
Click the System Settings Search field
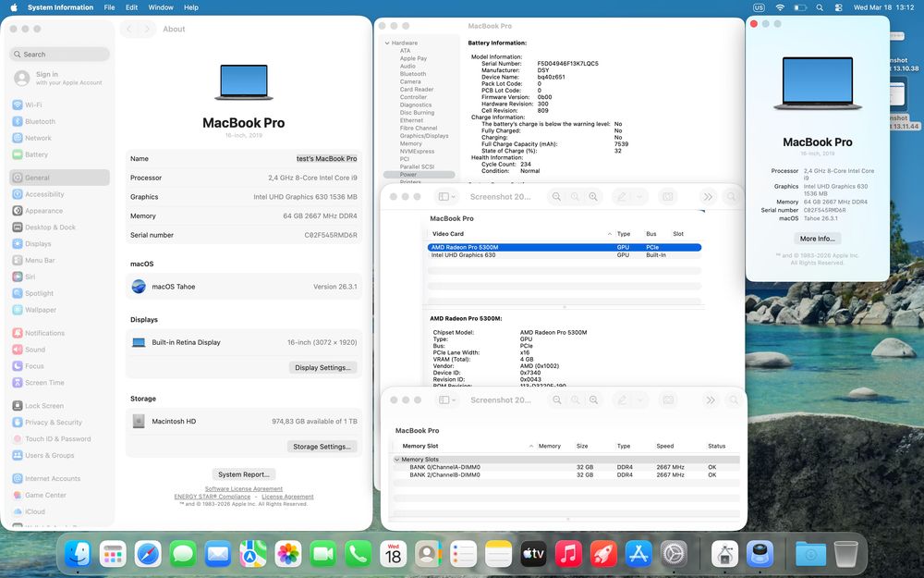[x=59, y=55]
